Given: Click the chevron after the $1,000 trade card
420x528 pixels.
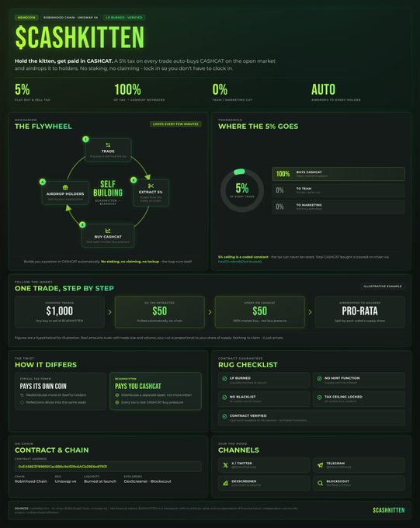Looking at the screenshot, I should click(x=109, y=312).
